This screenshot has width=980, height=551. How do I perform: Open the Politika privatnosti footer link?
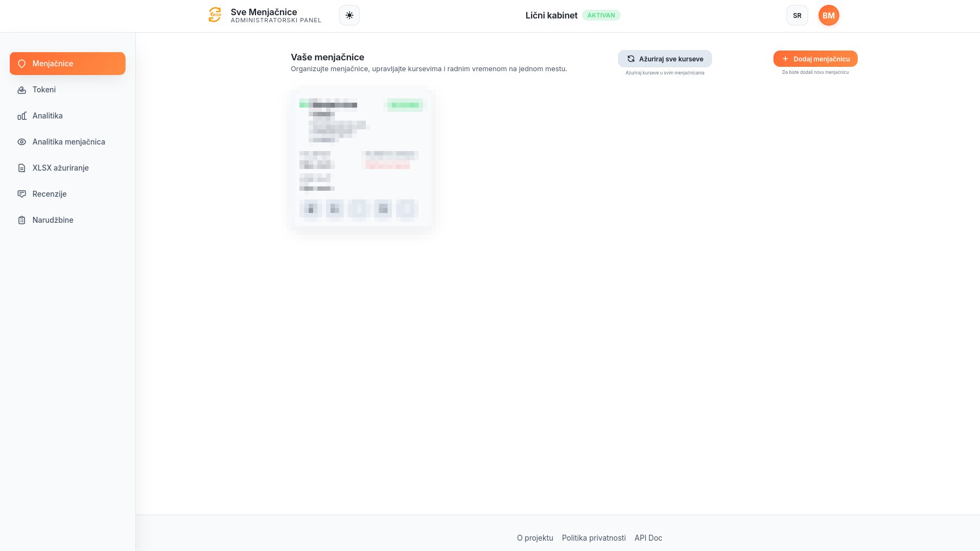594,538
